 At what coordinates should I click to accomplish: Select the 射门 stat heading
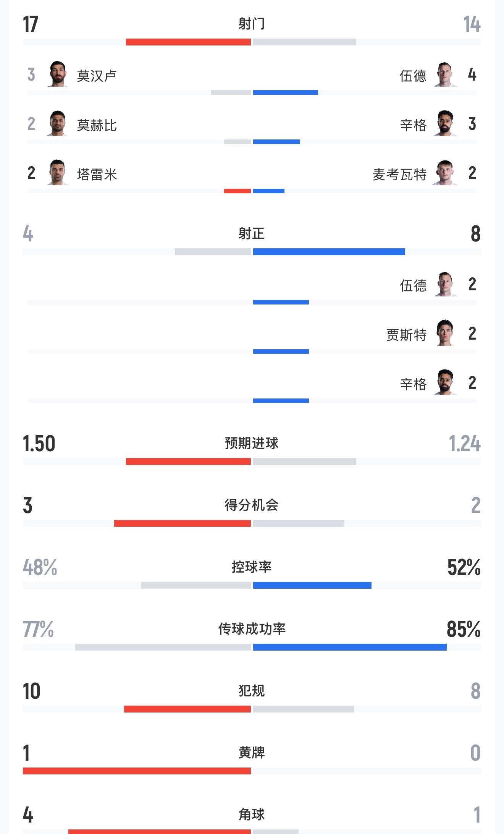[x=251, y=24]
